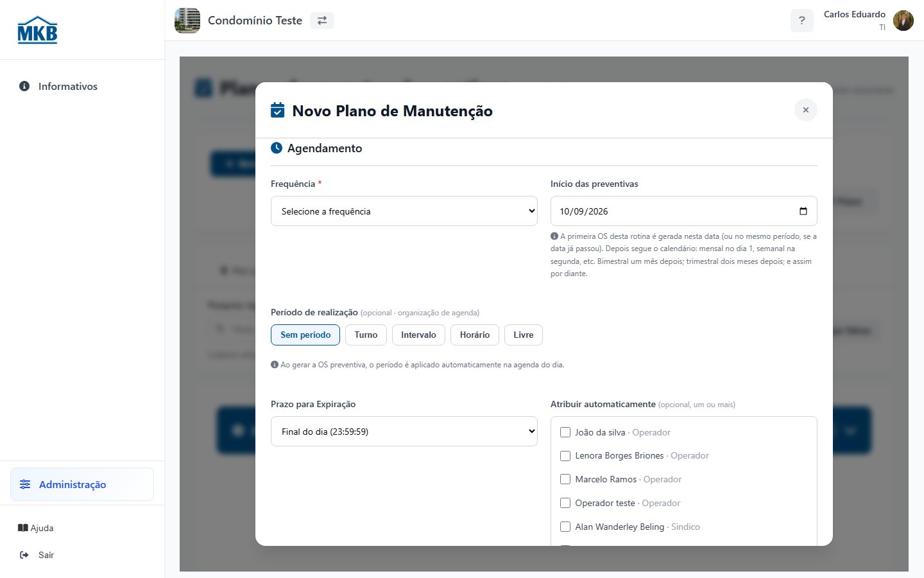Open the date picker calendar icon
The image size is (924, 578).
coord(803,211)
